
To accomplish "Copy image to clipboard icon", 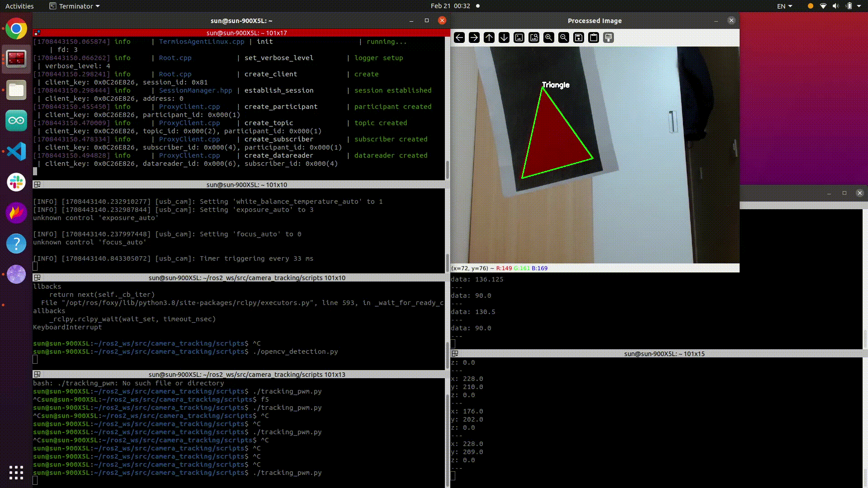I will coord(594,38).
